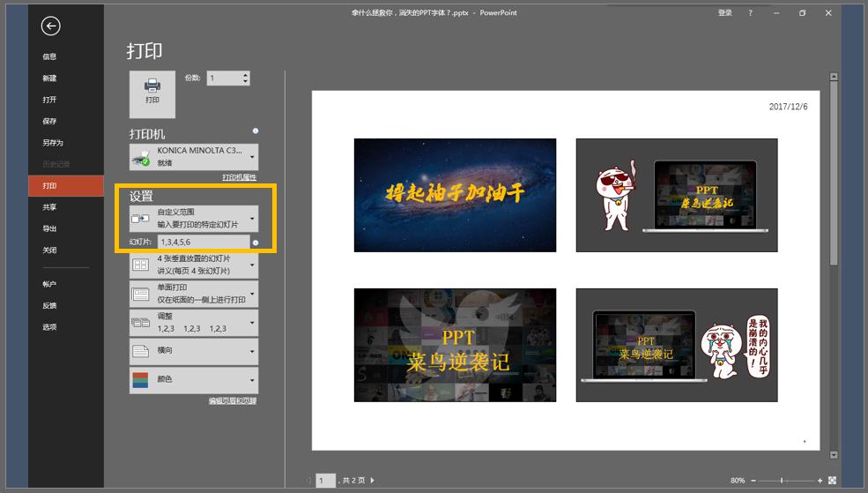Viewport: 868px width, 493px height.
Task: Click the 设置 settings heading
Action: (141, 196)
